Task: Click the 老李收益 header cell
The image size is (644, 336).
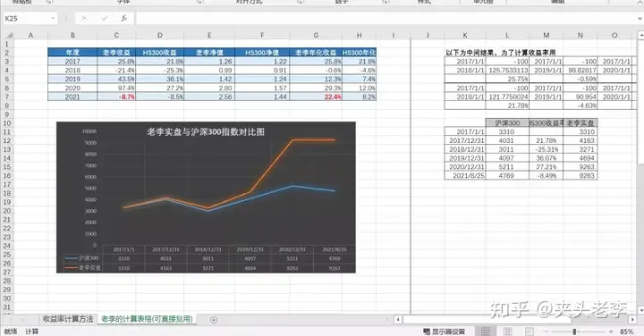Action: tap(116, 53)
